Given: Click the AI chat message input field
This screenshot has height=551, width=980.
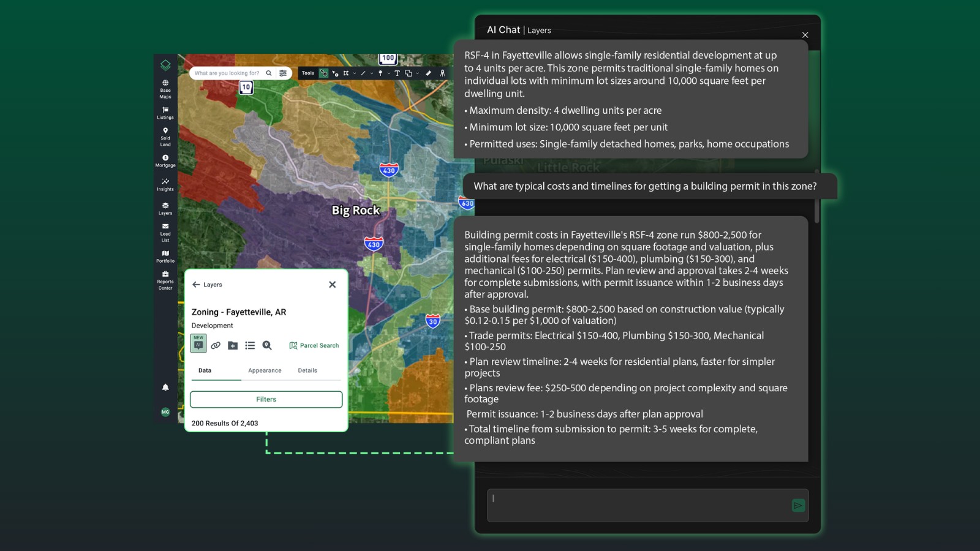Looking at the screenshot, I should [x=637, y=505].
